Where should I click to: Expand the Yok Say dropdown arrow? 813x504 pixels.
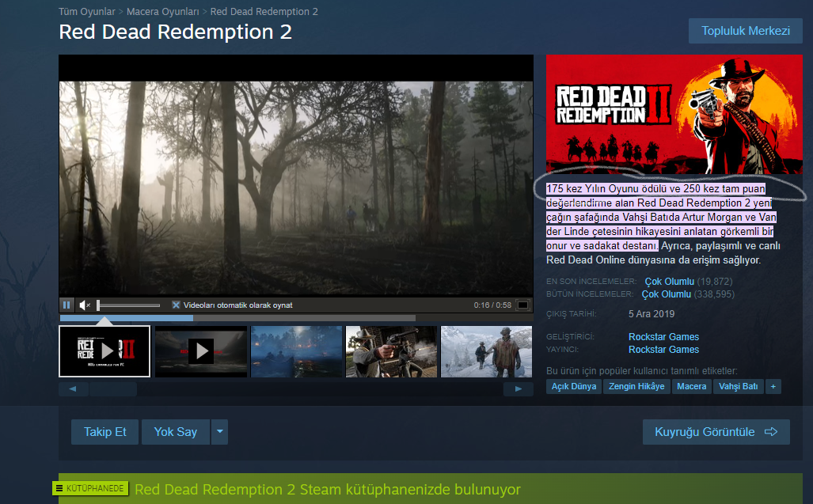pos(219,432)
